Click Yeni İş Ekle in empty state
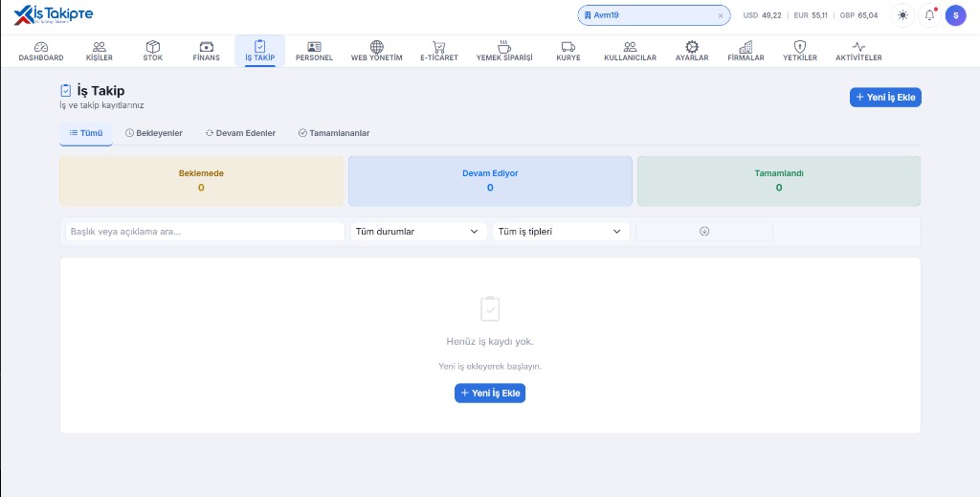Viewport: 980px width, 497px height. (x=490, y=394)
